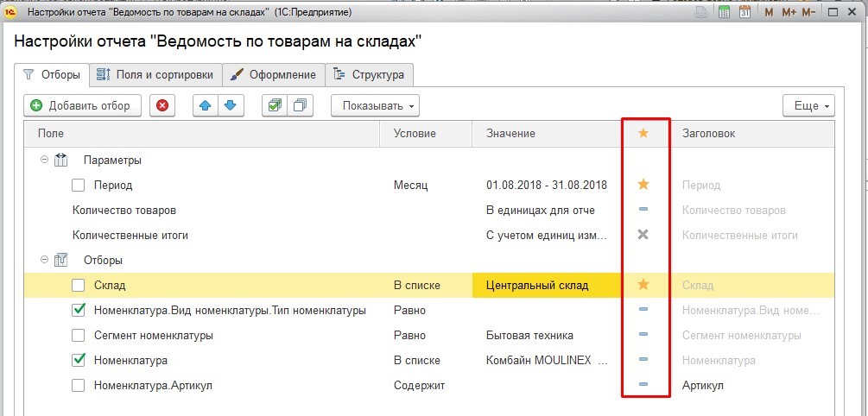The height and width of the screenshot is (416, 868).
Task: Click the red delete filter icon
Action: [162, 106]
